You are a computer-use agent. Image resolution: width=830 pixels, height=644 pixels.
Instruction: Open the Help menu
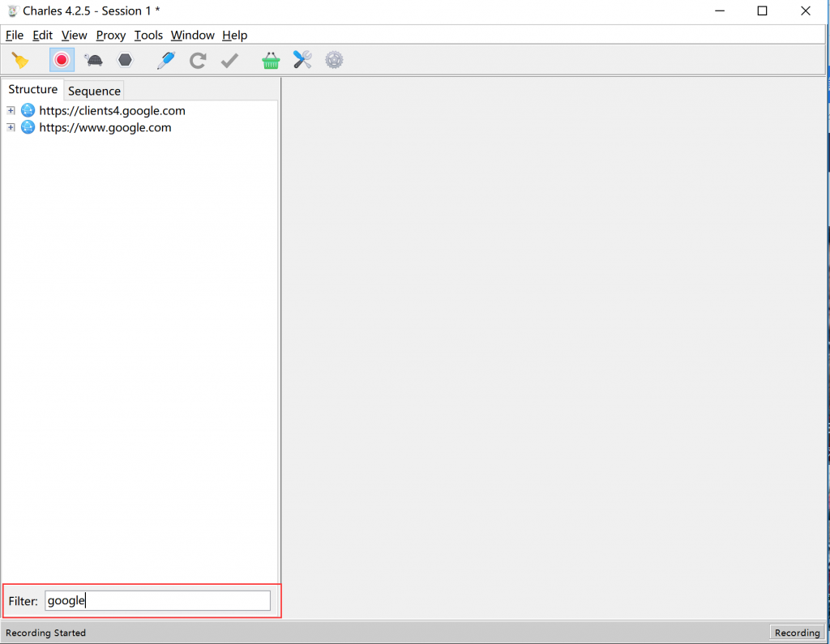coord(234,36)
